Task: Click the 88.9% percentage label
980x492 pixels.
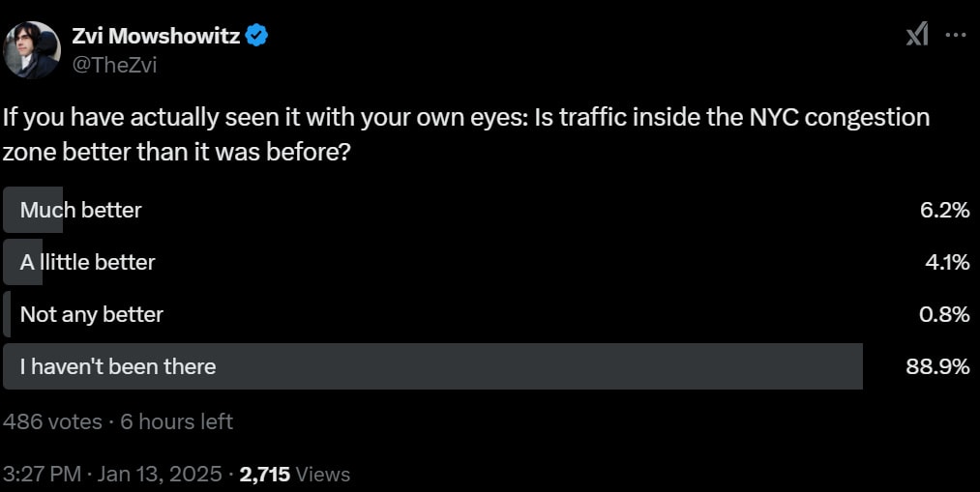Action: click(x=937, y=366)
